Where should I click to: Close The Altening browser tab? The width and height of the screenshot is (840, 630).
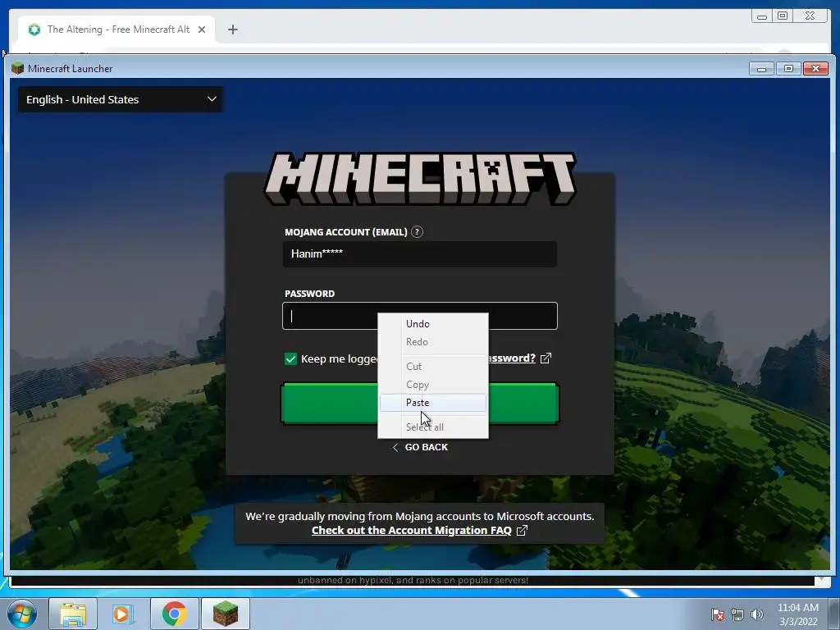point(202,30)
